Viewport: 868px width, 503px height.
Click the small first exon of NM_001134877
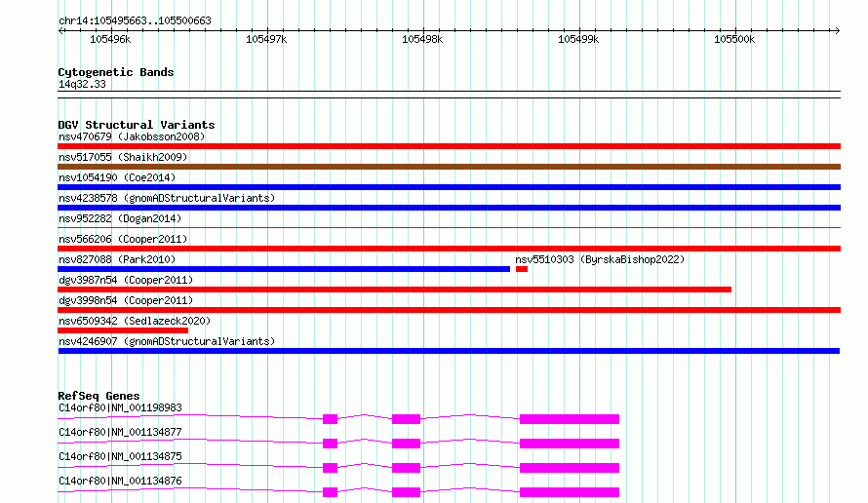[x=330, y=444]
